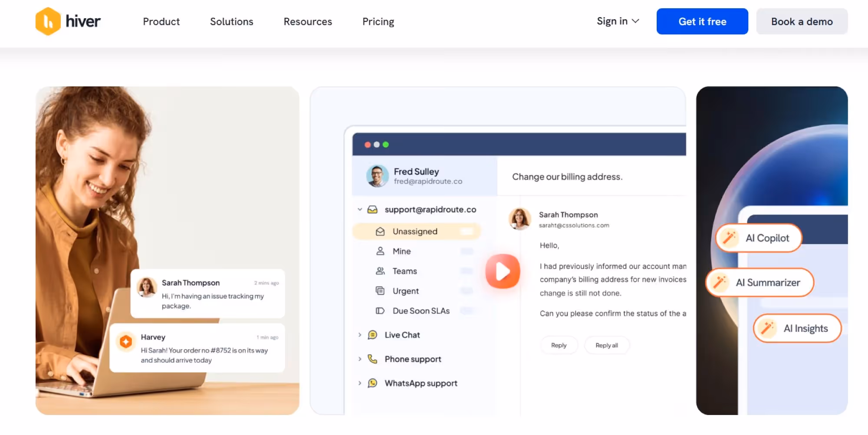The width and height of the screenshot is (868, 435).
Task: Click the Live Chat bubble icon
Action: click(x=372, y=335)
